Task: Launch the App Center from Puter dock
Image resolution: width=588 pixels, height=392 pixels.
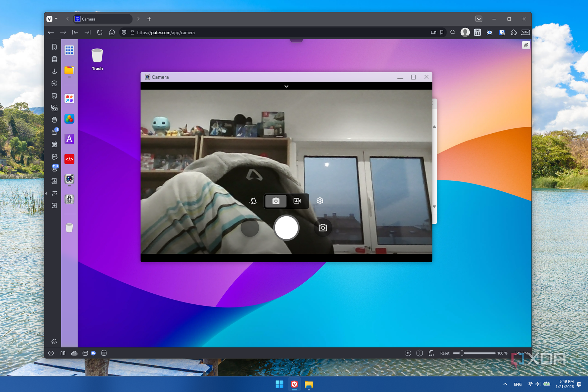Action: tap(69, 99)
